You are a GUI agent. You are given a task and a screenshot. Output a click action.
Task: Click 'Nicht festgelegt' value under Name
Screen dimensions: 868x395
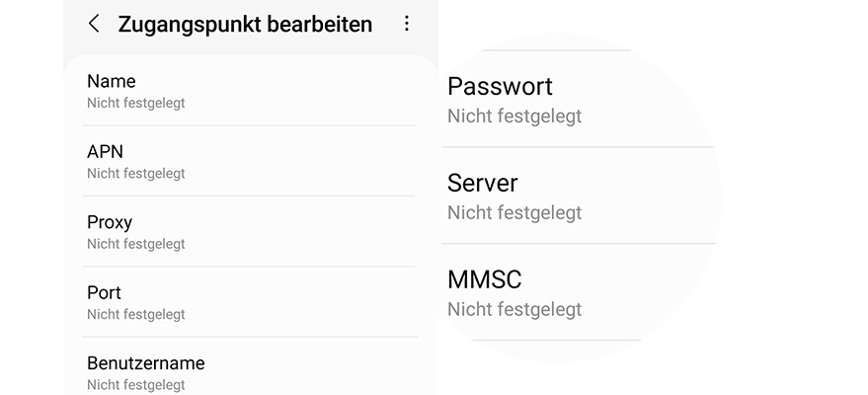(x=135, y=103)
